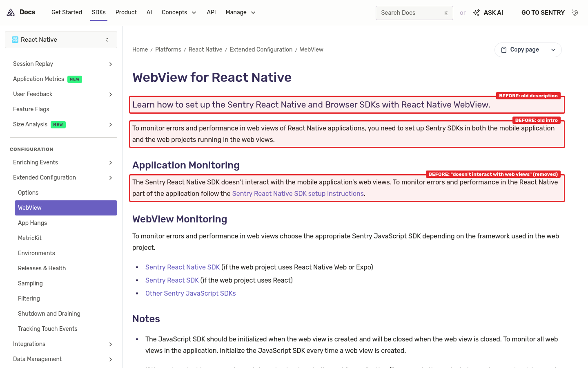Collapse Extended Configuration chevron

pos(111,178)
